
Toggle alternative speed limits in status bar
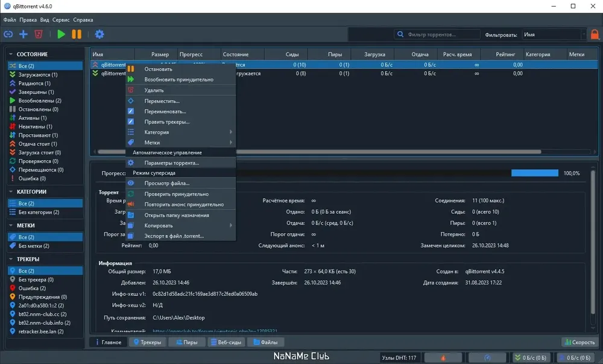[487, 358]
